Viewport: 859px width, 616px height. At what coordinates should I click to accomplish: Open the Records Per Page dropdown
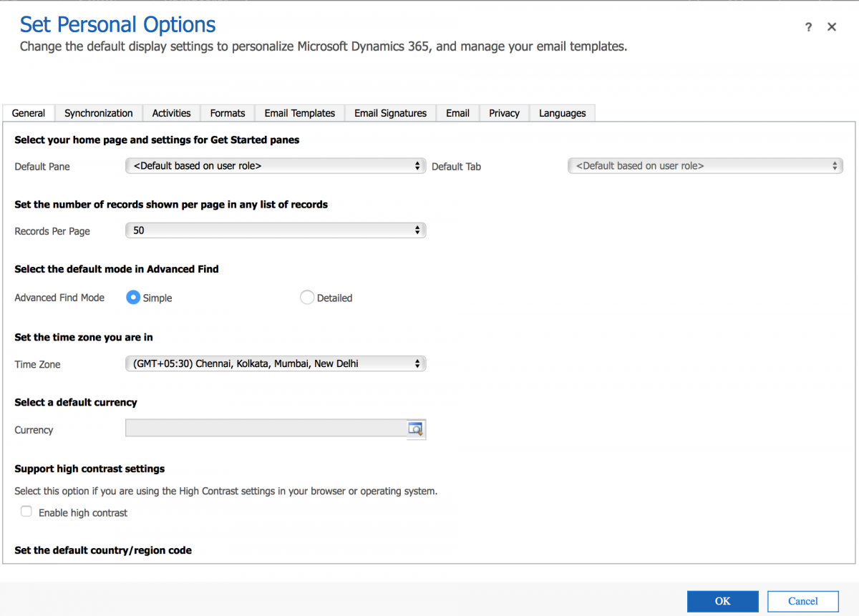click(276, 230)
